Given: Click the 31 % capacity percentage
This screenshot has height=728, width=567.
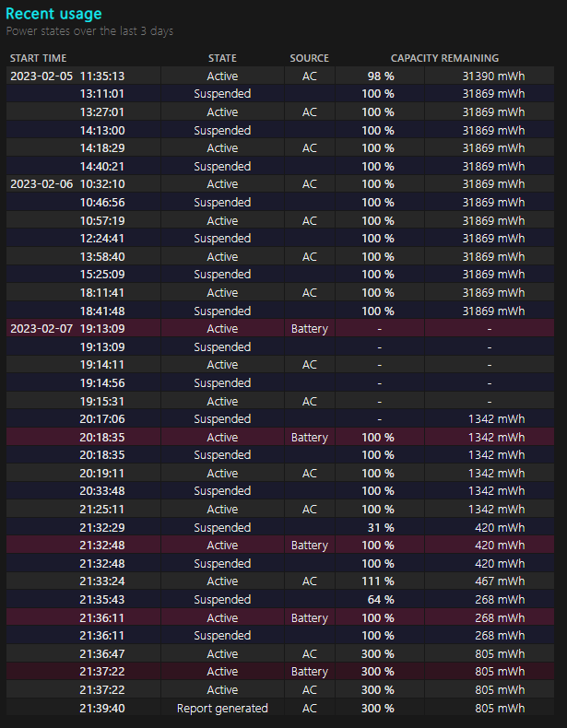Looking at the screenshot, I should [x=380, y=528].
